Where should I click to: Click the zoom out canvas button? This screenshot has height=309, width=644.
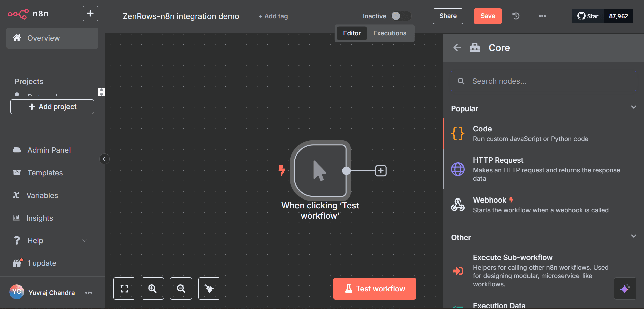pos(181,289)
